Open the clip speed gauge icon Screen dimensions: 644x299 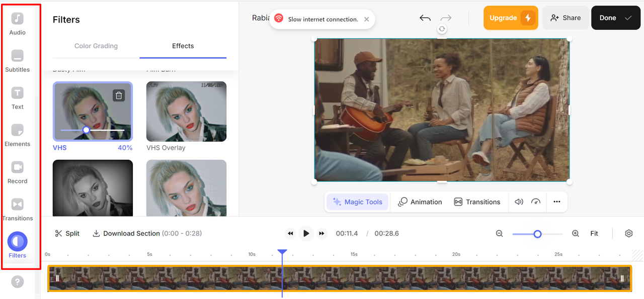(536, 202)
